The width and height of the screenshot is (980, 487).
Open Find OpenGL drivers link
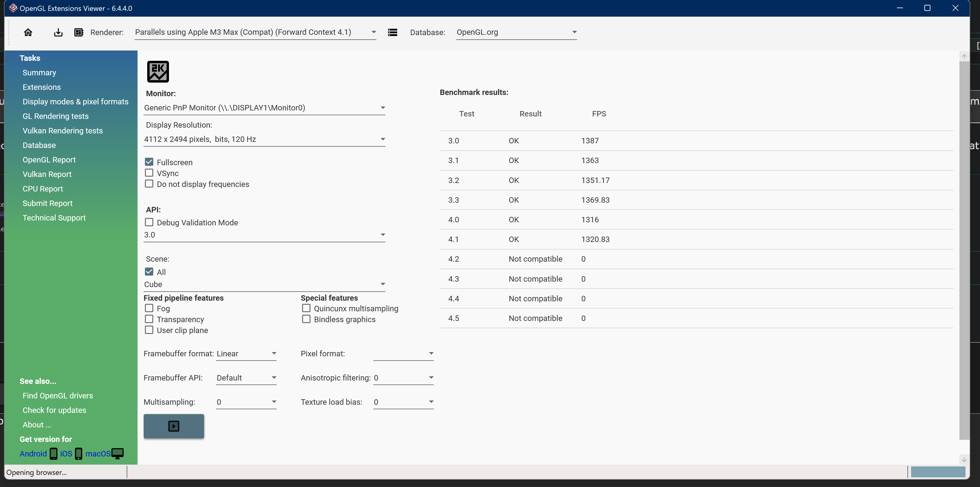click(58, 396)
